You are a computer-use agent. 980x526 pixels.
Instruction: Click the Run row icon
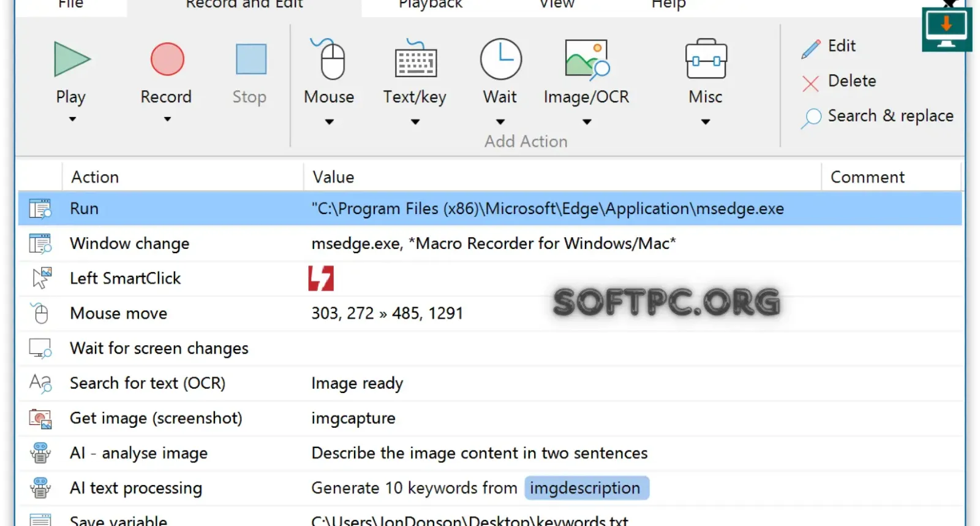coord(40,208)
